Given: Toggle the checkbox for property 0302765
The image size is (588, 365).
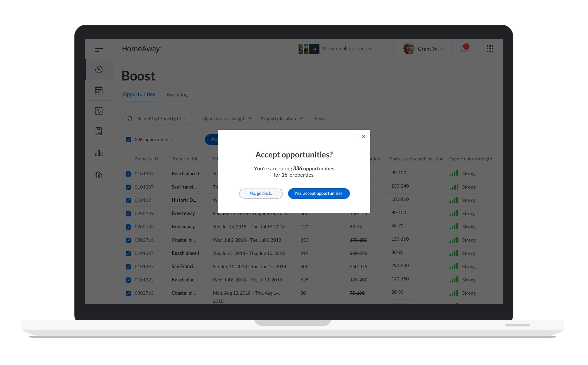Looking at the screenshot, I should click(128, 240).
